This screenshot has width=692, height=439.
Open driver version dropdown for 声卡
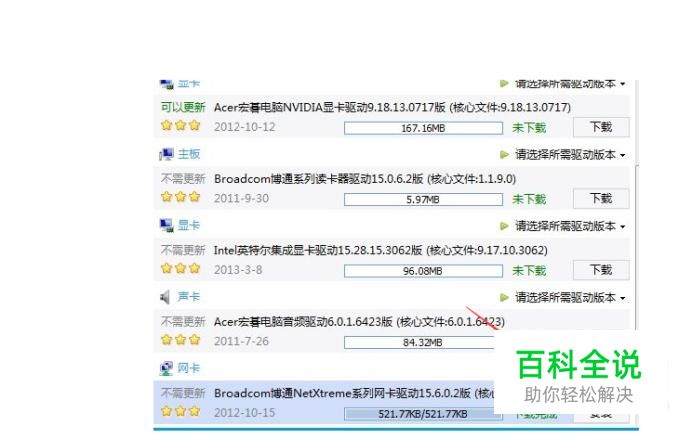pos(570,298)
